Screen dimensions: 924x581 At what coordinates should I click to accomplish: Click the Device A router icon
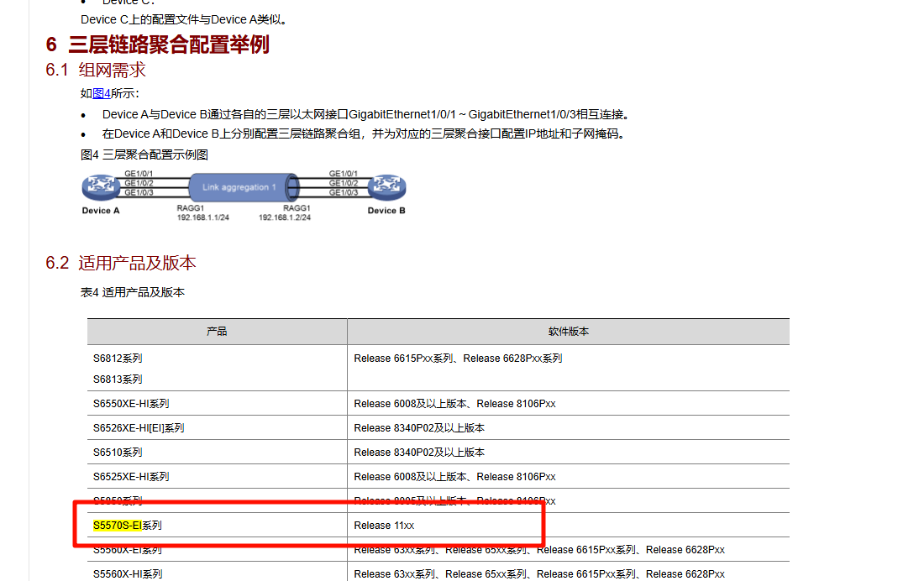point(100,186)
